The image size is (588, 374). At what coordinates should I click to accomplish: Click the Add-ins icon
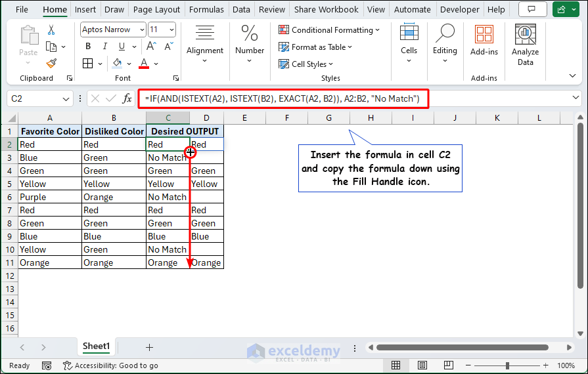click(x=484, y=41)
